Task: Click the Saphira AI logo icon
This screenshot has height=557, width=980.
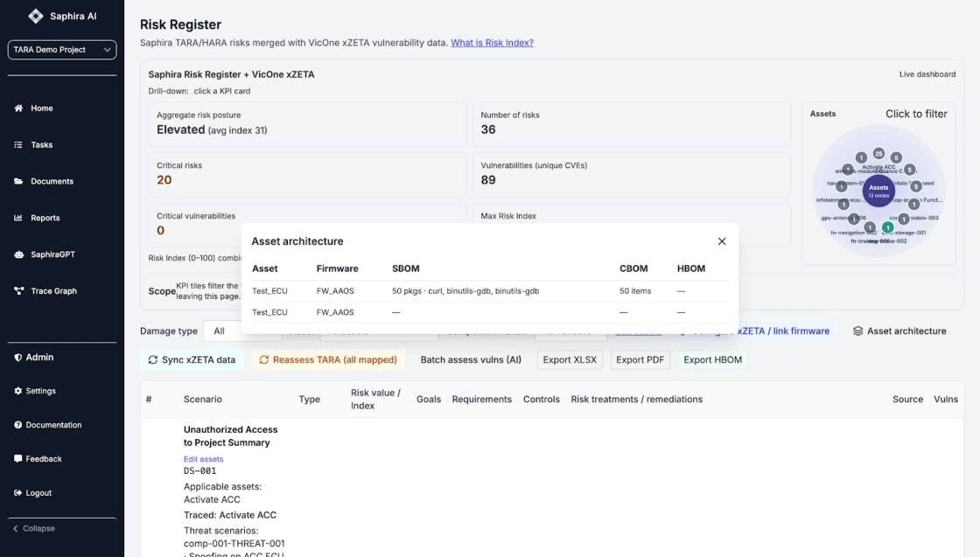Action: click(36, 16)
